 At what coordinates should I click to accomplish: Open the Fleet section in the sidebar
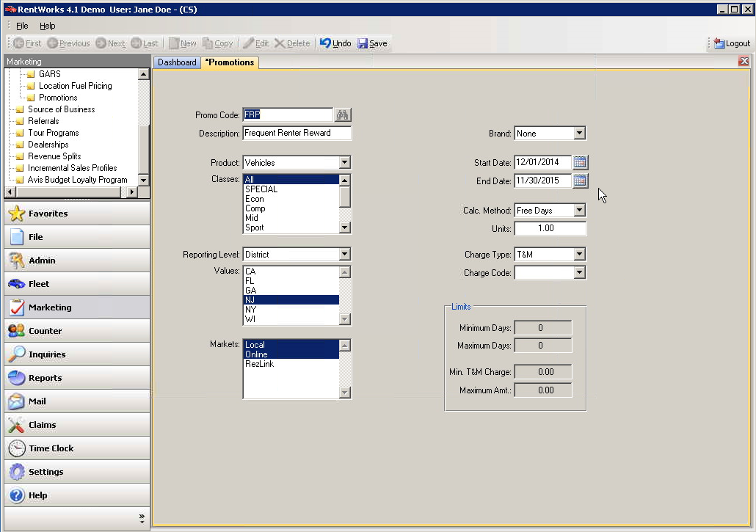[77, 284]
